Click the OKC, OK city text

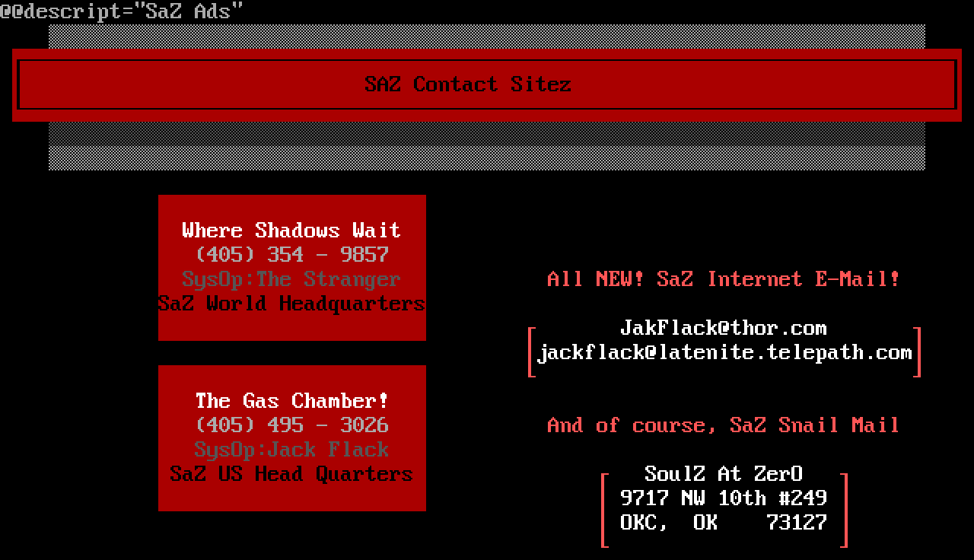point(668,523)
